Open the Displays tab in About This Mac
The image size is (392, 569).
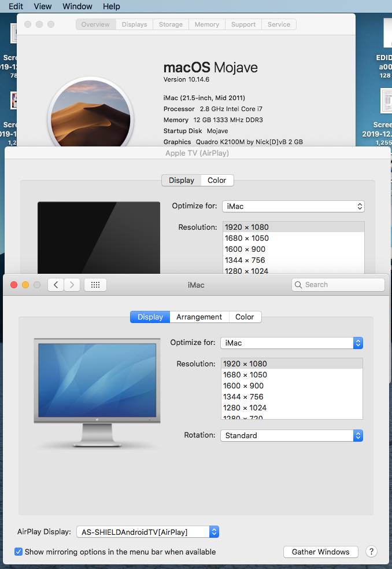tap(135, 24)
